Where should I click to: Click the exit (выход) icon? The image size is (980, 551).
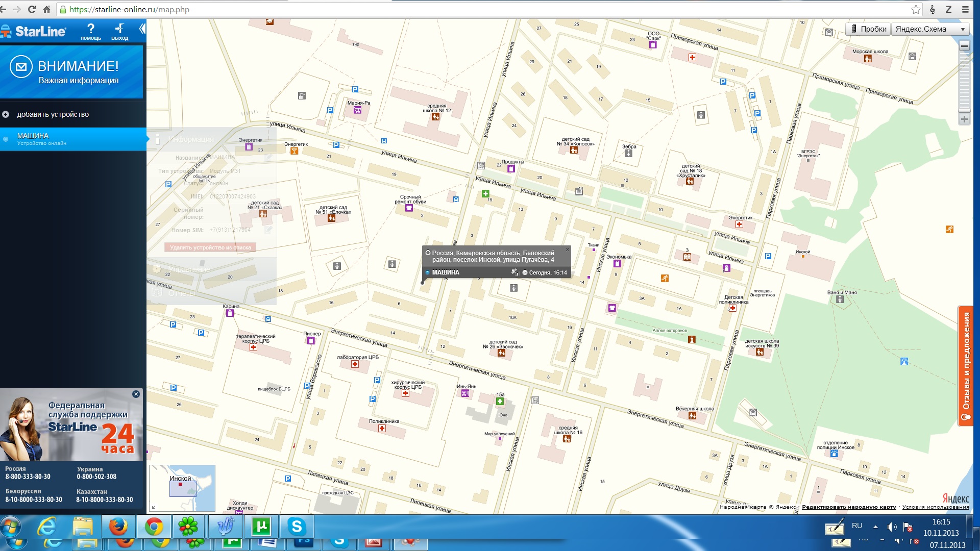(x=119, y=29)
